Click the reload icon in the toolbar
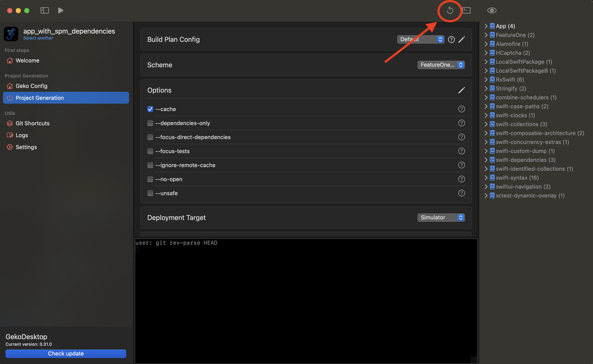This screenshot has width=593, height=364. click(x=450, y=10)
